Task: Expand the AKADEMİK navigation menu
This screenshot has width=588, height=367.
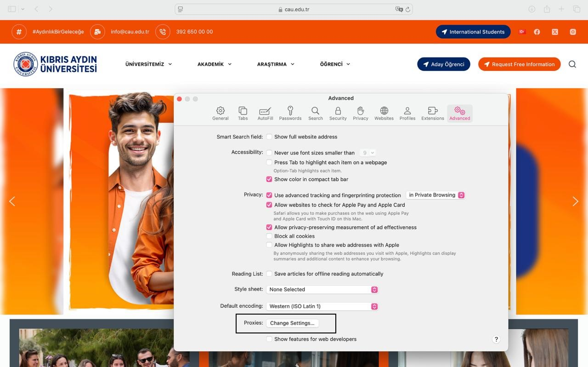Action: tap(214, 64)
